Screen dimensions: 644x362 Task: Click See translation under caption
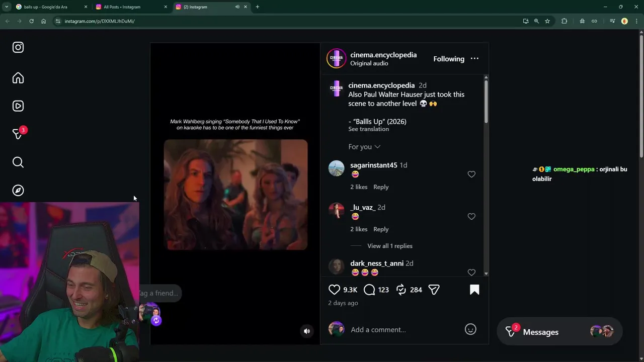pos(368,129)
